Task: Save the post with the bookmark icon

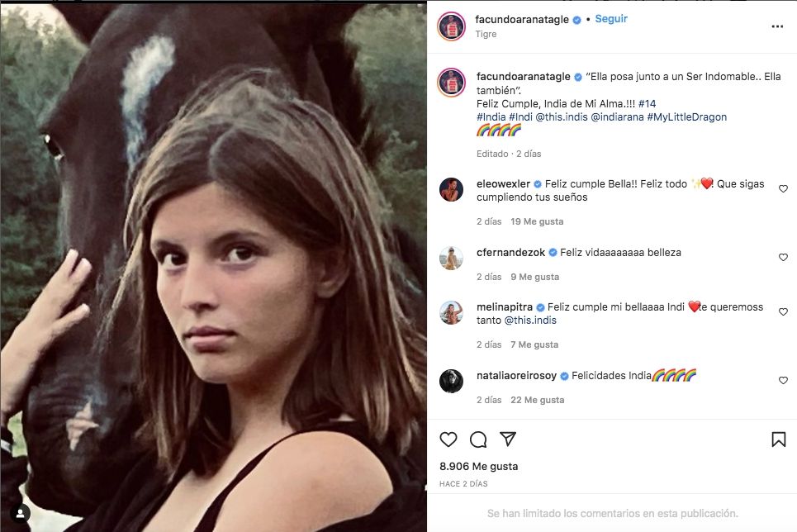Action: pos(778,439)
